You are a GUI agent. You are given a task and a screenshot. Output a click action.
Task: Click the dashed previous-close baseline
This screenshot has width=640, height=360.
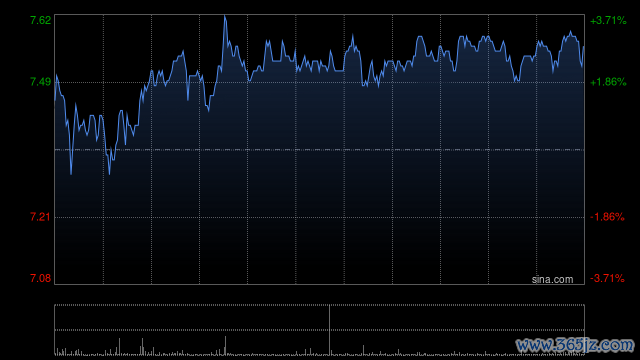(x=320, y=150)
